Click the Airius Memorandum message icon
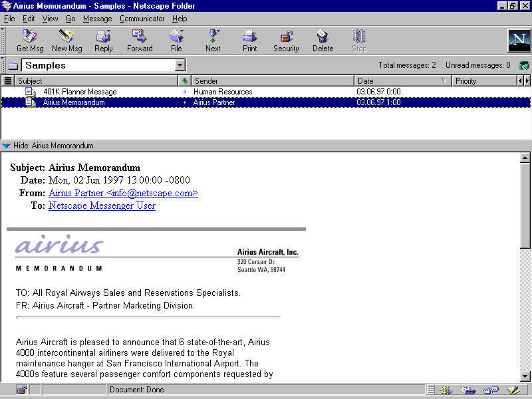This screenshot has width=532, height=399. pos(30,102)
